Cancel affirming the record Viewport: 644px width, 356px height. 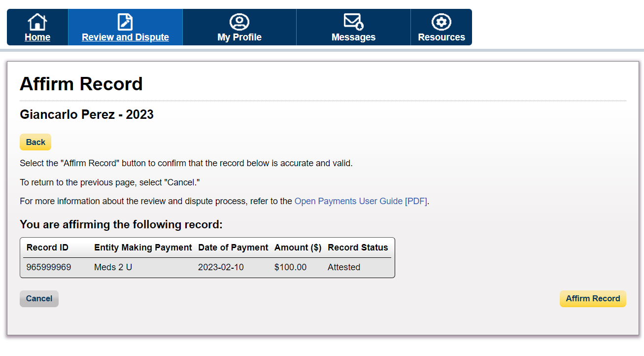click(39, 299)
